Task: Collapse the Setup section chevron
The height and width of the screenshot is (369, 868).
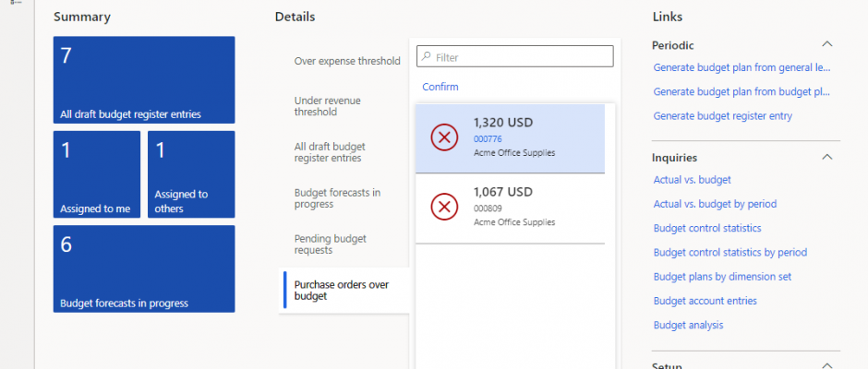Action: 827,365
